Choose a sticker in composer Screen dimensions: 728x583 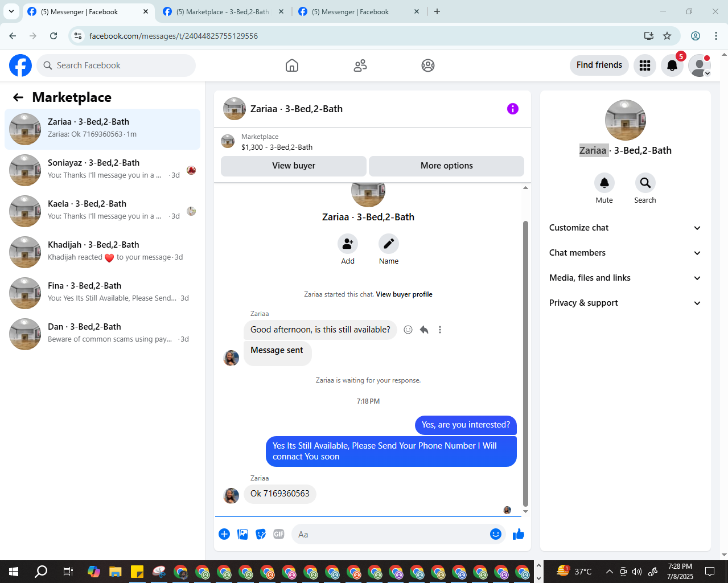(261, 534)
